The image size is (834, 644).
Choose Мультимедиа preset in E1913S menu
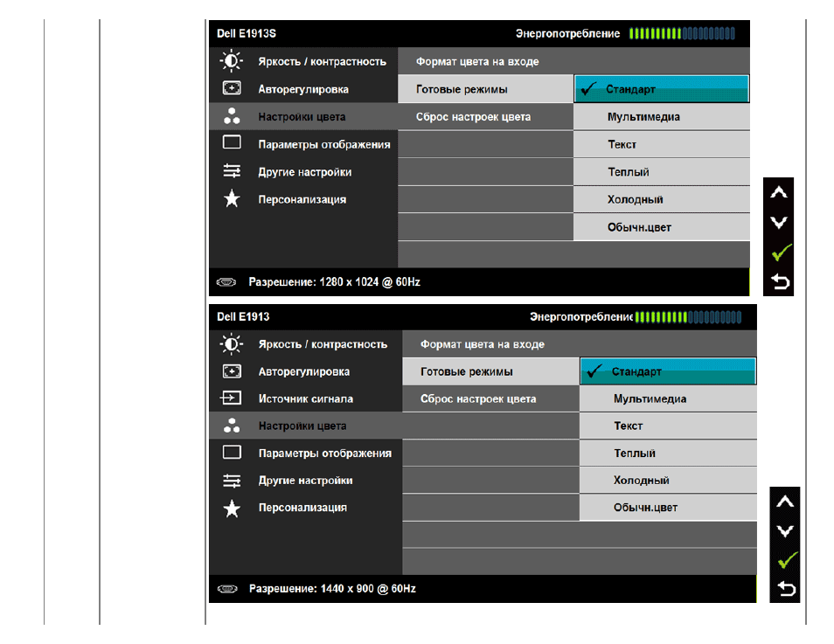[x=662, y=116]
